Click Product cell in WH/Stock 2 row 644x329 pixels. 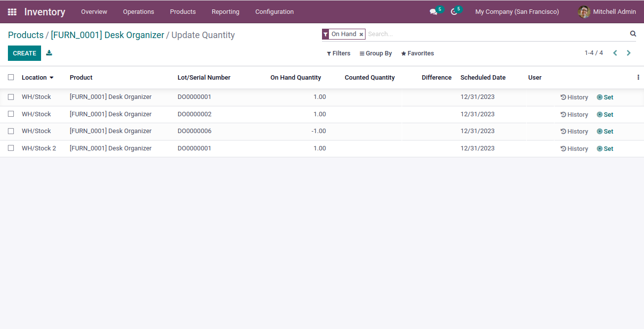[x=110, y=148]
